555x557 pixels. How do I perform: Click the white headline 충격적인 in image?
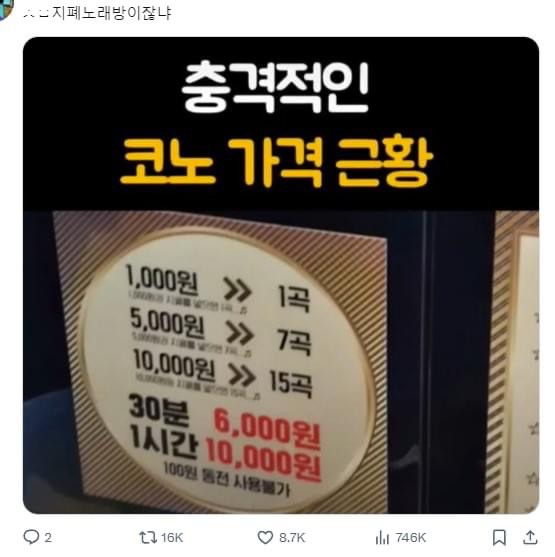tap(276, 87)
